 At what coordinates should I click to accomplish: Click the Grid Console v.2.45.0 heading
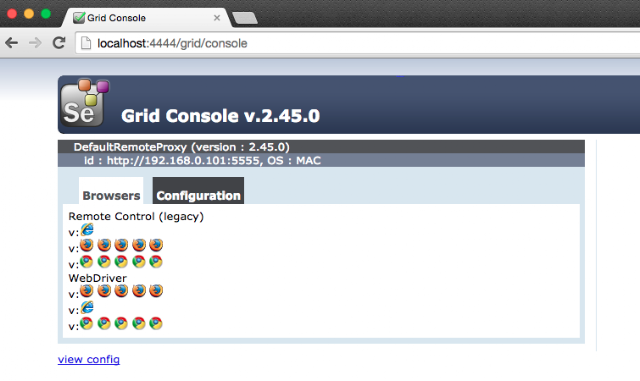click(220, 116)
